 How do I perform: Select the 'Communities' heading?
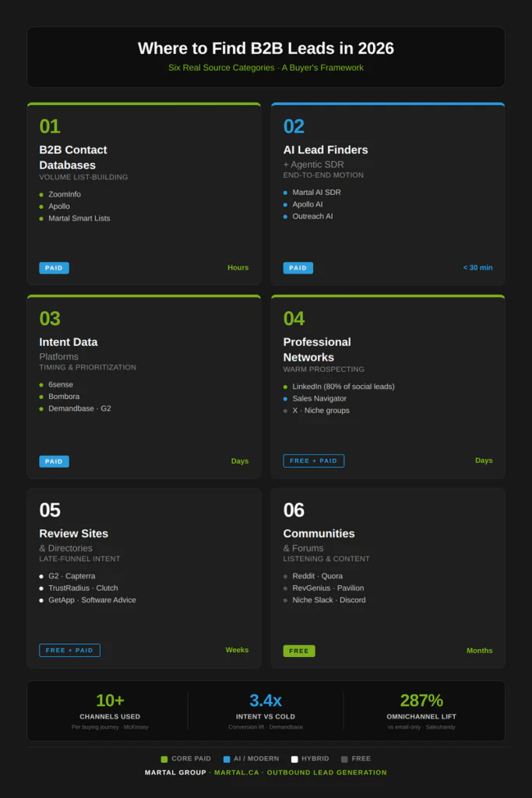tap(319, 533)
